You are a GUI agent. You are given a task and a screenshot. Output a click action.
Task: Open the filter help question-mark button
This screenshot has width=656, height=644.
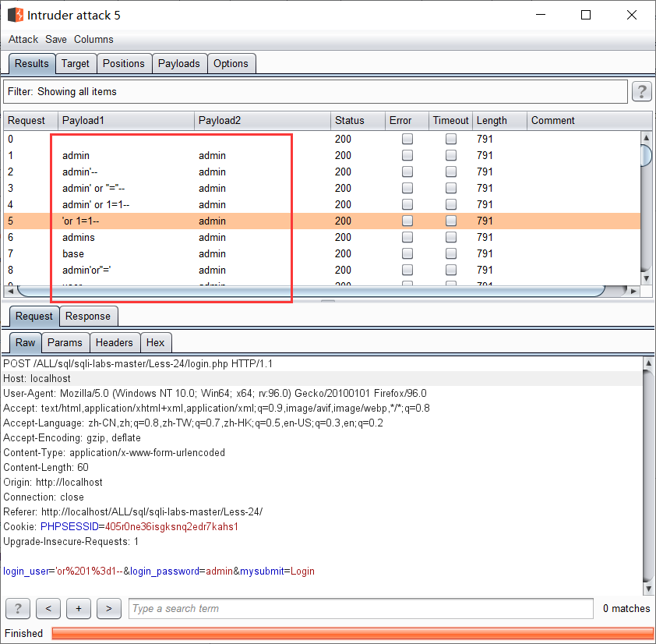click(641, 91)
